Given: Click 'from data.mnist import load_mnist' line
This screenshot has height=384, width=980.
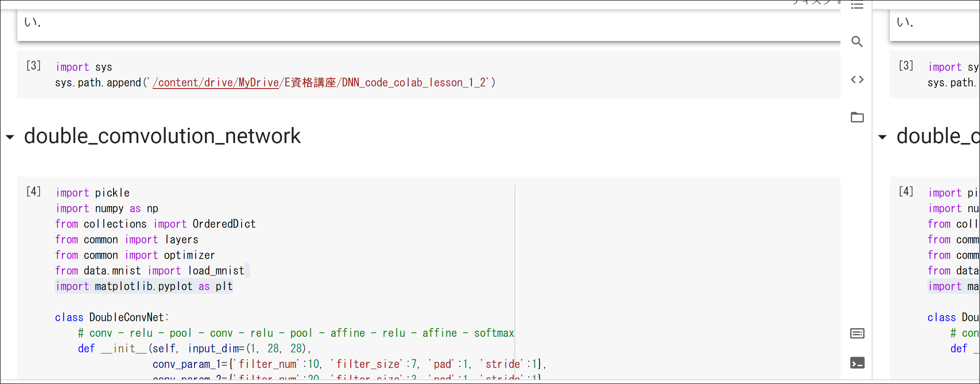Looking at the screenshot, I should pyautogui.click(x=150, y=270).
